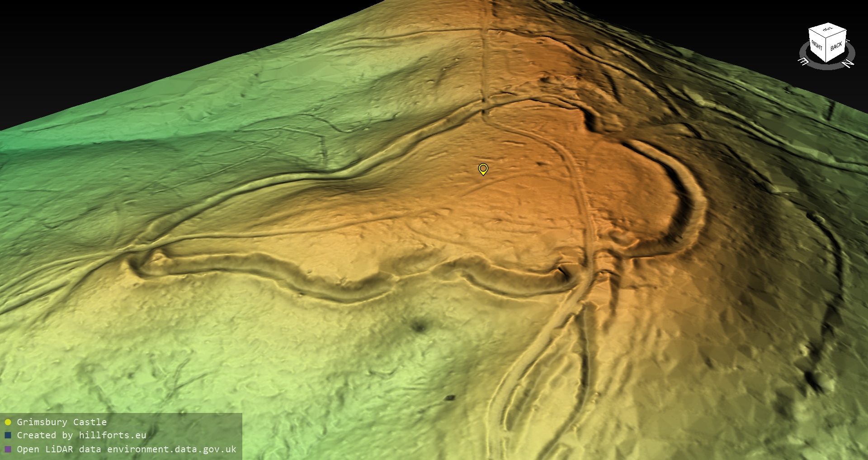The image size is (868, 460).
Task: Click the yellow location pin on the hillfort
Action: pyautogui.click(x=483, y=169)
